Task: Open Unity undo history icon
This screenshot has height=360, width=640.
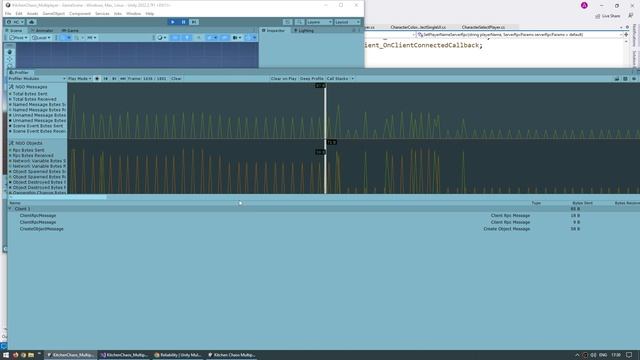Action: click(x=288, y=22)
